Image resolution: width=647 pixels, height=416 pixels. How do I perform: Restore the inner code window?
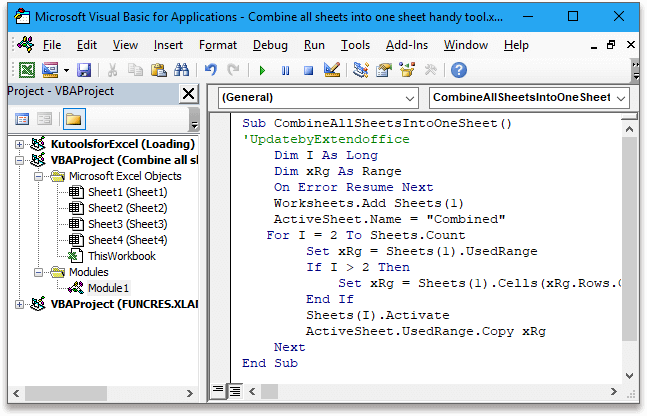click(x=612, y=45)
